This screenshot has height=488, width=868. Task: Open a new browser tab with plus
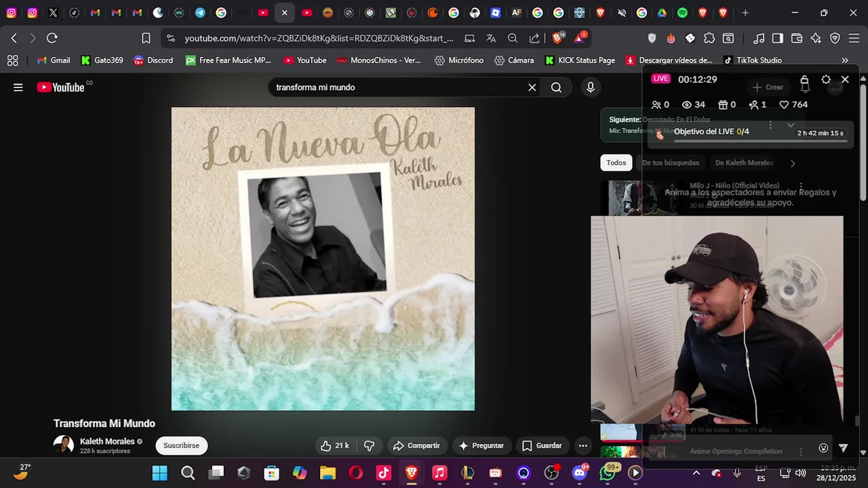click(x=745, y=13)
